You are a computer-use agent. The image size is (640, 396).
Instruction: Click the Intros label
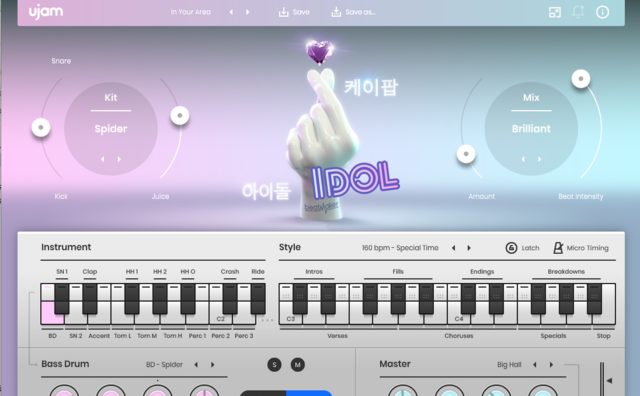pos(314,271)
